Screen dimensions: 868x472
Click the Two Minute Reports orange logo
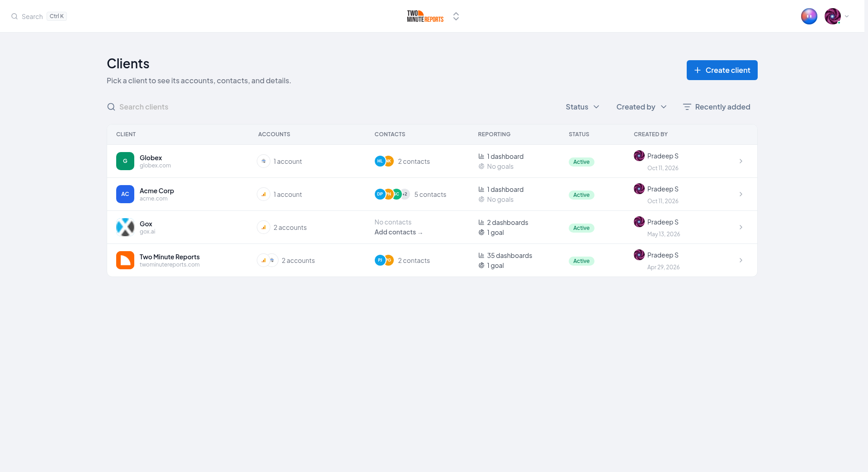pos(125,260)
